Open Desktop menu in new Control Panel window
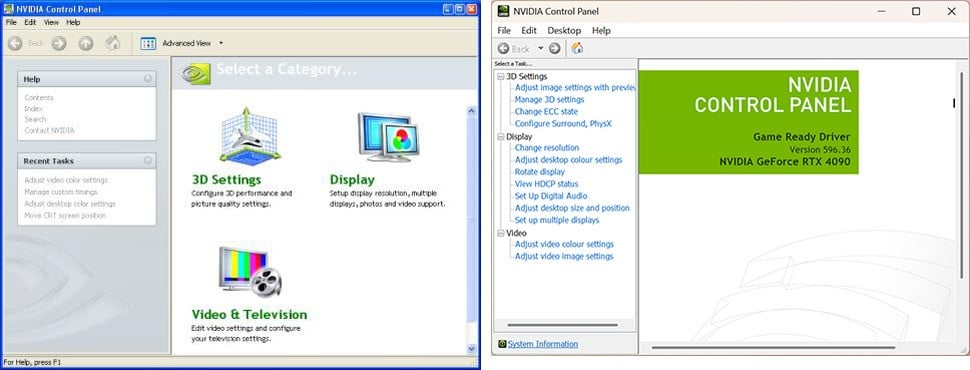This screenshot has width=970, height=370. coord(564,30)
